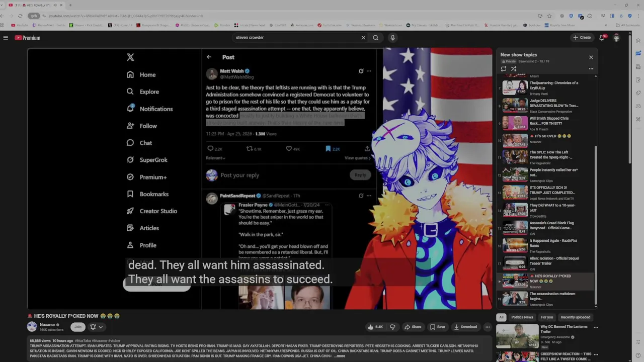Click the back arrow next to Post

[209, 57]
